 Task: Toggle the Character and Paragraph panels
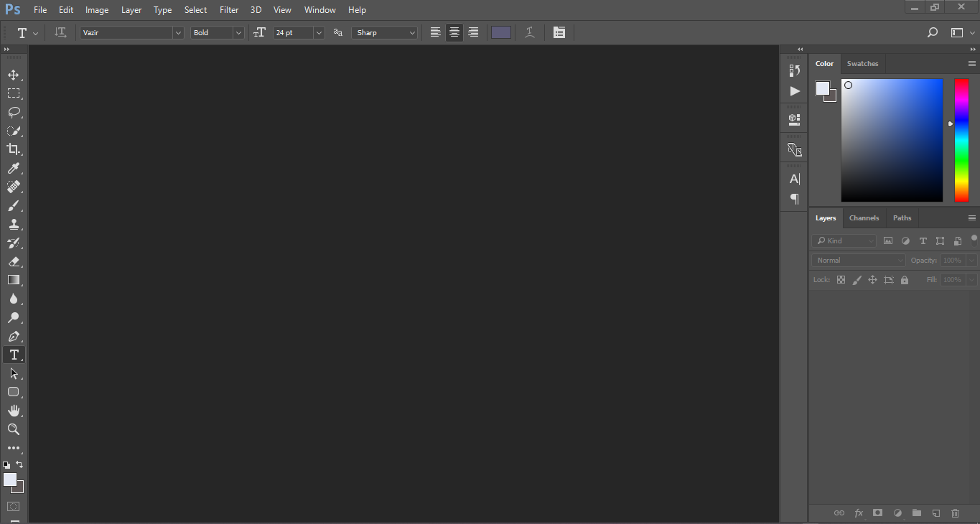[559, 32]
